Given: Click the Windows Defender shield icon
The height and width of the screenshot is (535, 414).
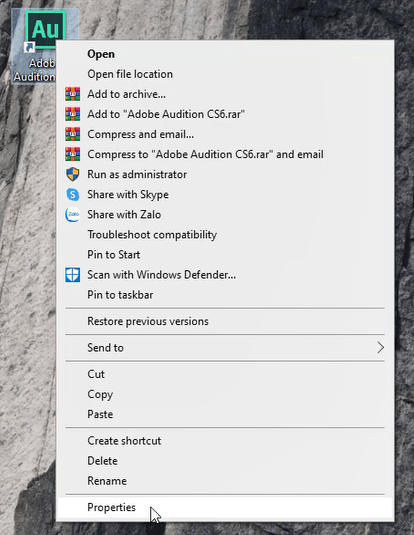Looking at the screenshot, I should [x=73, y=275].
